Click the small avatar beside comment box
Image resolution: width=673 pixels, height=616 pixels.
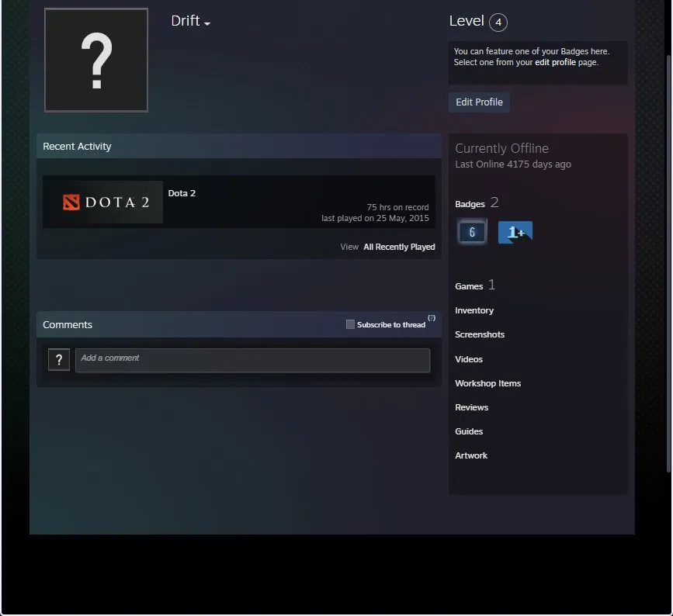click(x=59, y=359)
